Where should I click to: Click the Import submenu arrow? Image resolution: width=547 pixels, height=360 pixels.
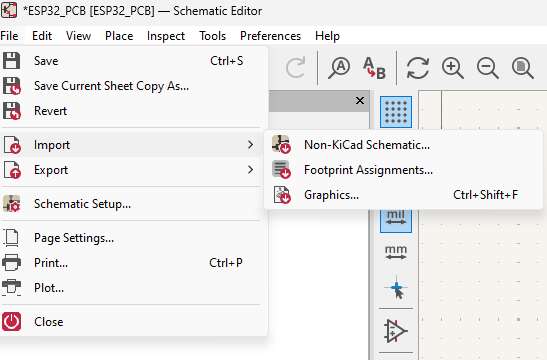(x=250, y=145)
